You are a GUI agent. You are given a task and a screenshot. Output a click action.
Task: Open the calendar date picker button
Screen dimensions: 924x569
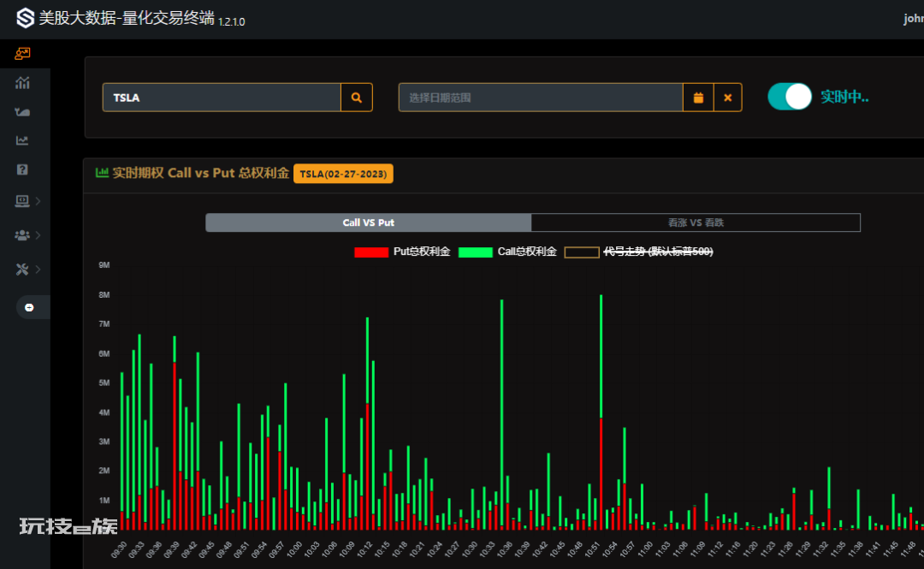coord(698,98)
